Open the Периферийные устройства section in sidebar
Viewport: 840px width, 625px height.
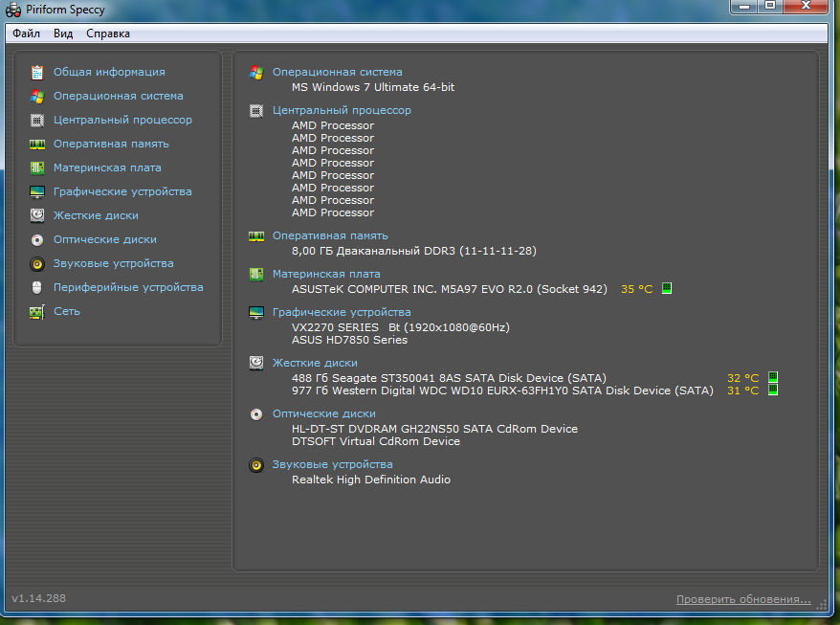pos(128,287)
